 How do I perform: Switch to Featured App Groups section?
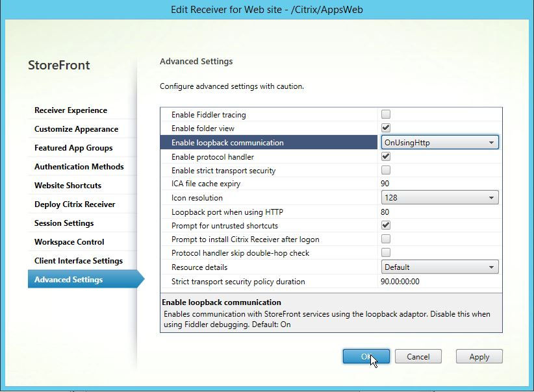(73, 148)
